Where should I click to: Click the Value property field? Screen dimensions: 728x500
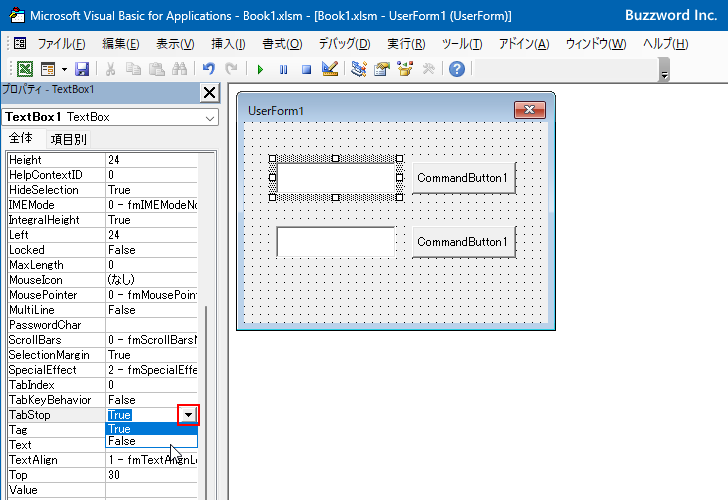(x=152, y=490)
